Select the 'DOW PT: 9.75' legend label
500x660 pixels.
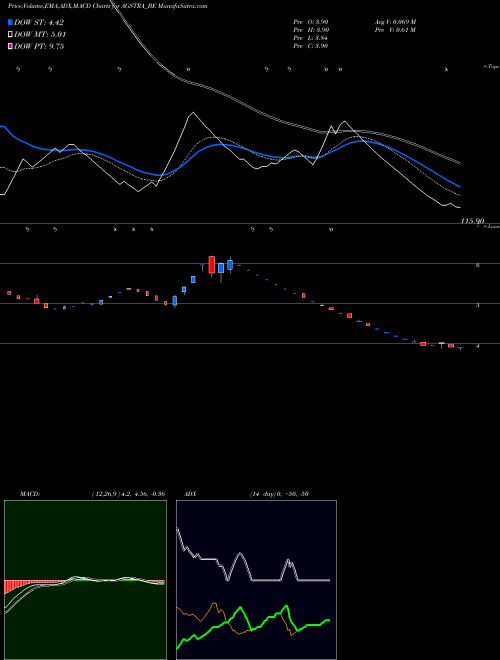[x=39, y=46]
